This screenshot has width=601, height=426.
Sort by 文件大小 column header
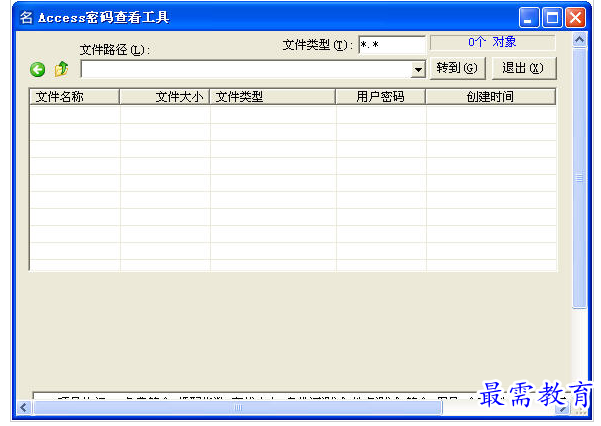coord(164,97)
